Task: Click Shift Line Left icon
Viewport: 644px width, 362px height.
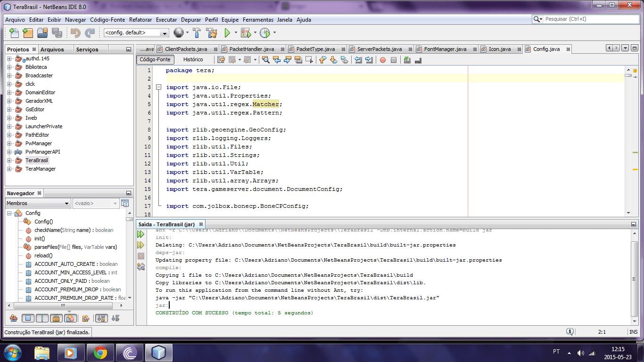Action: tap(358, 60)
